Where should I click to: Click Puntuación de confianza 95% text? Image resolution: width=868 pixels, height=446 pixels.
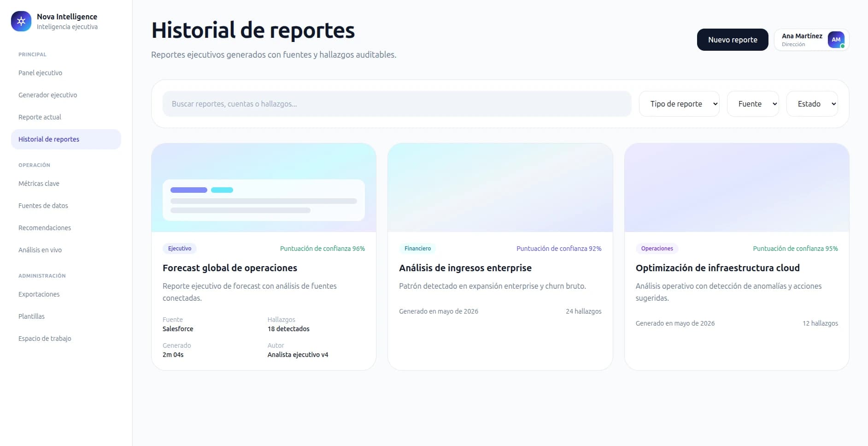pyautogui.click(x=795, y=249)
